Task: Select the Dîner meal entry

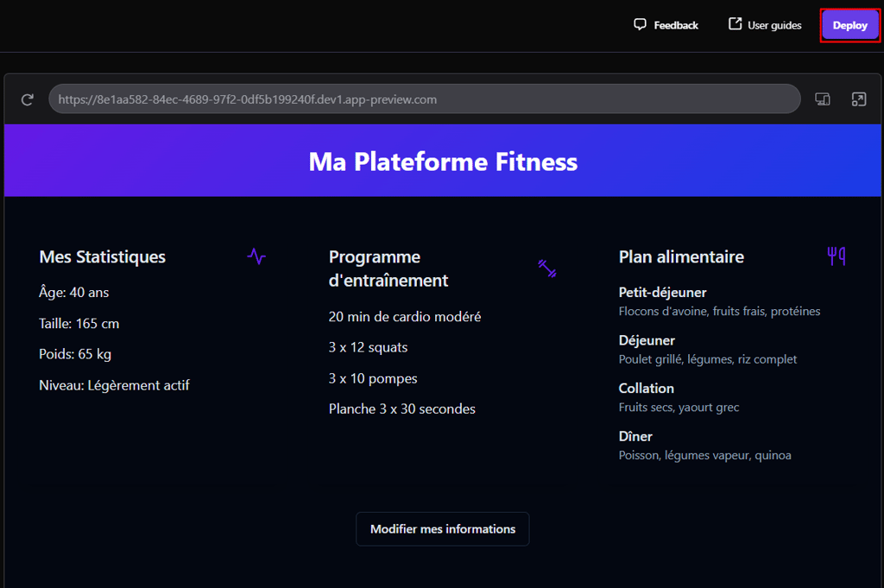Action: (x=704, y=446)
